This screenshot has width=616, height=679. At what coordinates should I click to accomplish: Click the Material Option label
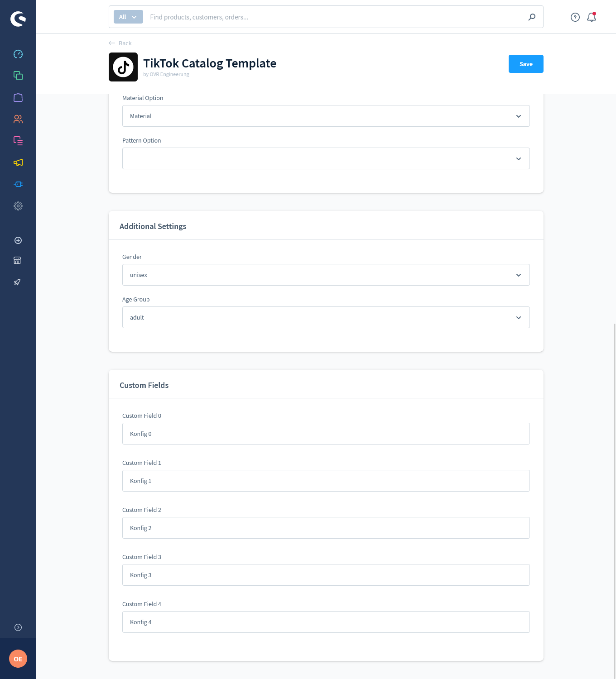[x=143, y=98]
